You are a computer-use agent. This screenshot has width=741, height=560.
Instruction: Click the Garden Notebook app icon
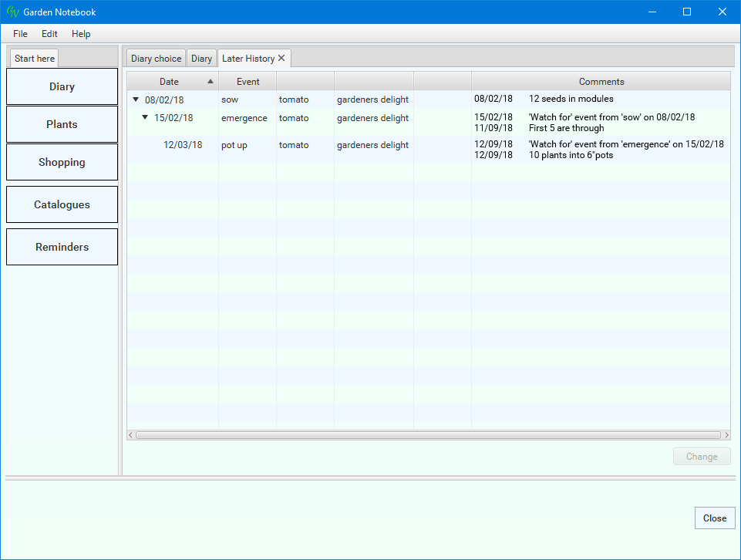point(12,12)
